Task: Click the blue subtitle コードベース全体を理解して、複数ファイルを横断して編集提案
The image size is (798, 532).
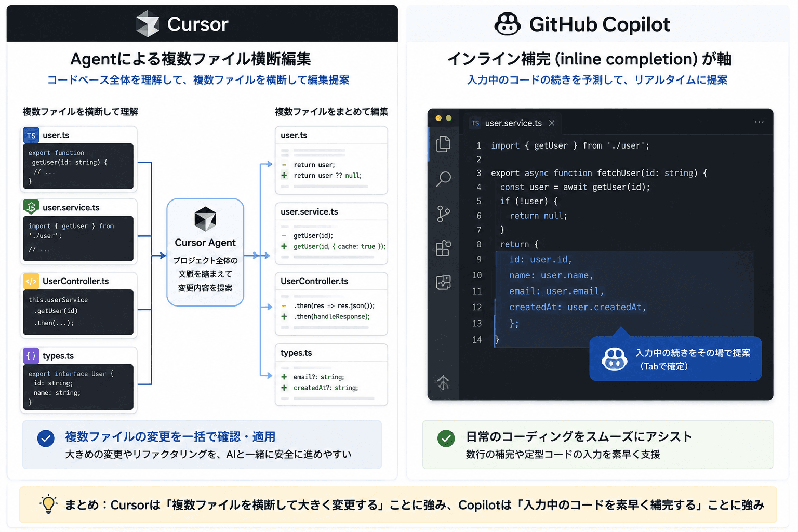Action: coord(198,80)
